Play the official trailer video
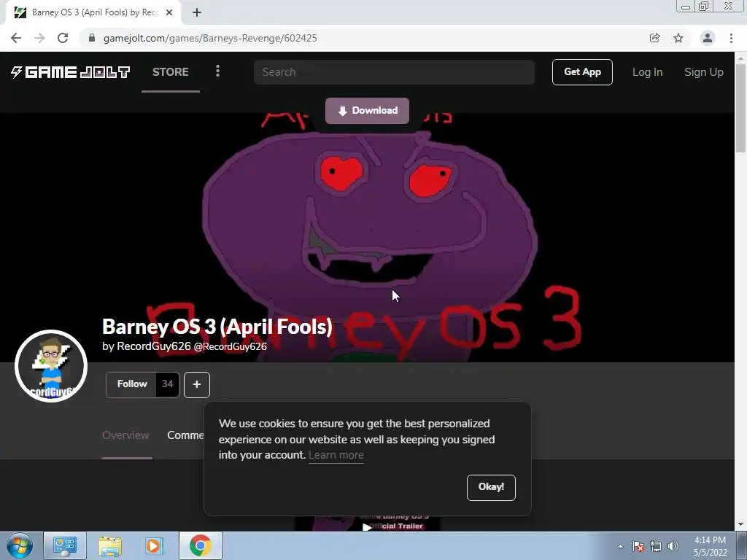This screenshot has height=560, width=747. [x=367, y=526]
